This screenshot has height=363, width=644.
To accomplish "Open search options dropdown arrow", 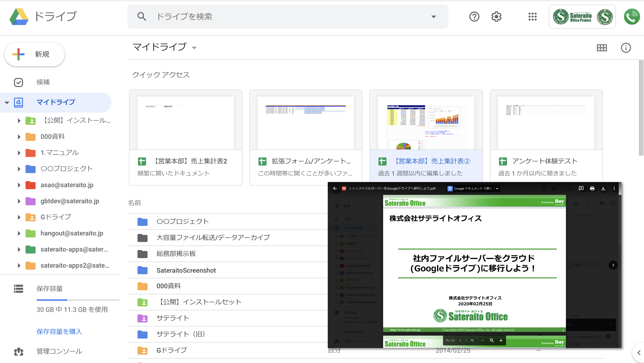I will tap(433, 17).
